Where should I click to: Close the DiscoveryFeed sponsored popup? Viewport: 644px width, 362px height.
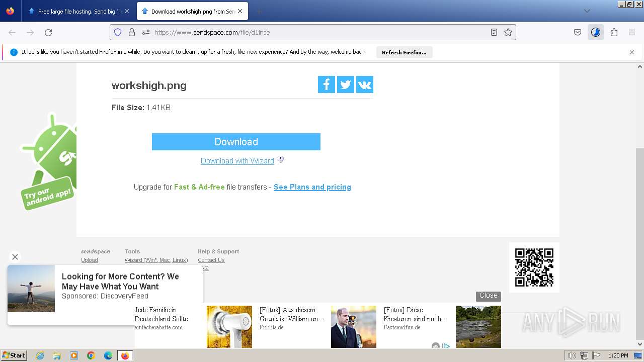click(x=15, y=257)
